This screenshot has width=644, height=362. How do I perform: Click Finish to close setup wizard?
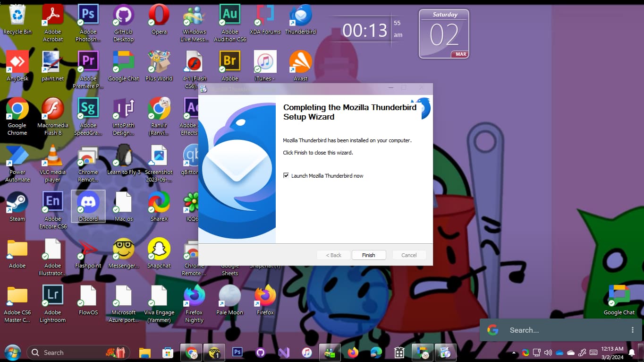[x=369, y=255]
